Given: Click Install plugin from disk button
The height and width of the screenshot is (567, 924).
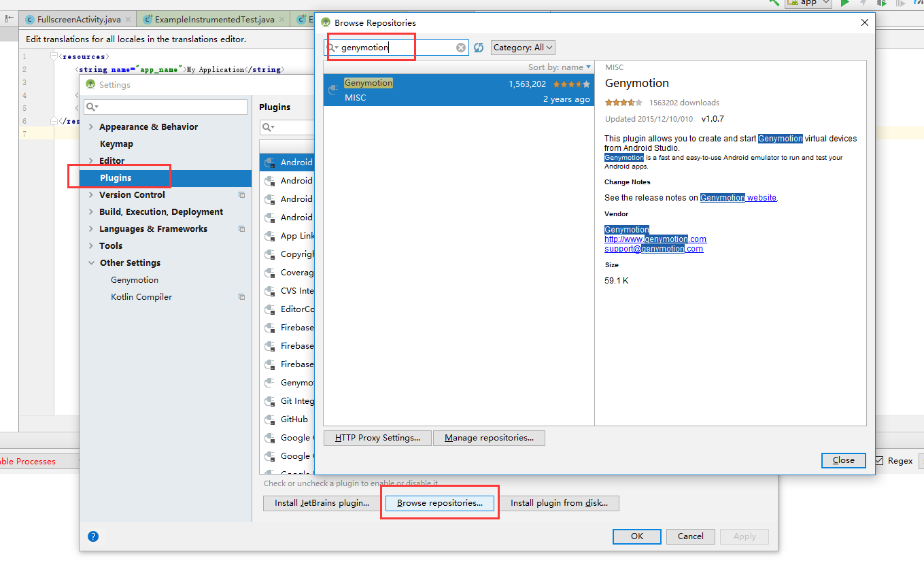Looking at the screenshot, I should click(558, 503).
